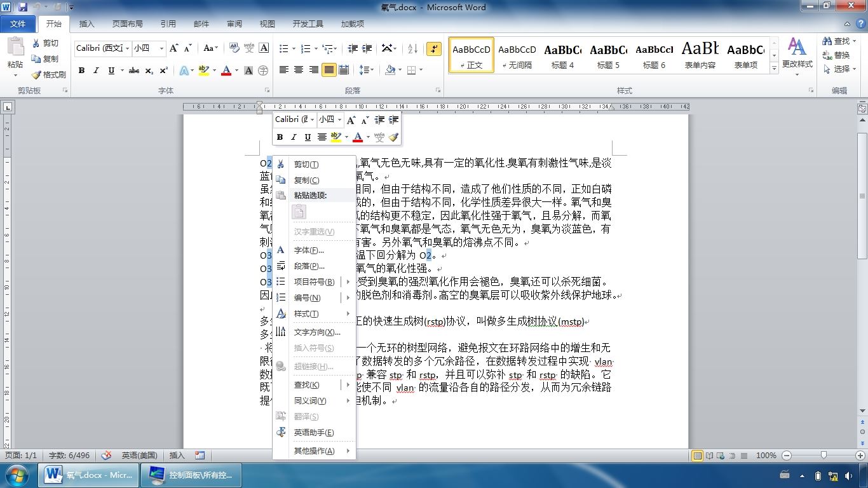Apply subscript formatting
Screen dimensions: 868x488
pyautogui.click(x=149, y=71)
